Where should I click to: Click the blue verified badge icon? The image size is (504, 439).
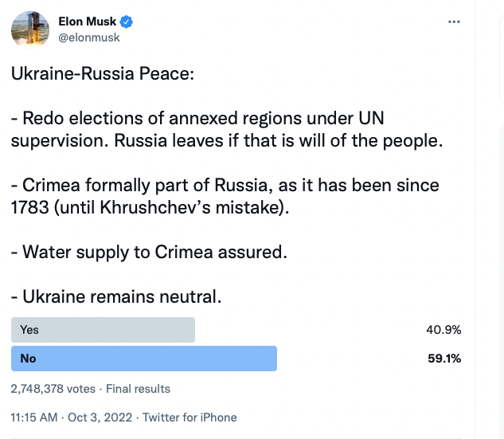[x=127, y=22]
